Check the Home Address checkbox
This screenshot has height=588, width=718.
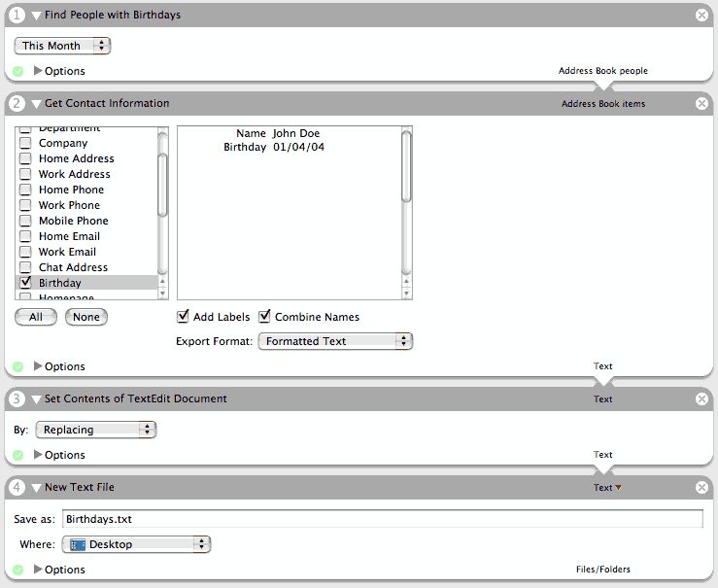coord(25,158)
